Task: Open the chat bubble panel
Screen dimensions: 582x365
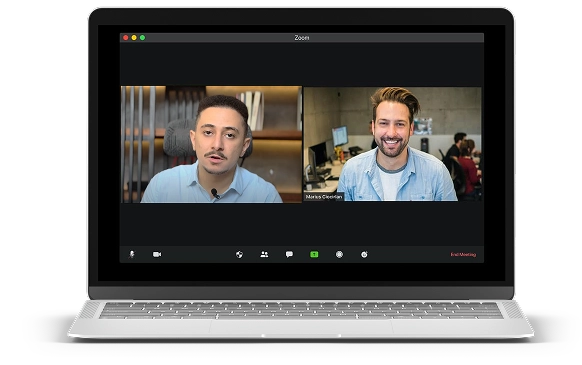Action: click(x=289, y=254)
